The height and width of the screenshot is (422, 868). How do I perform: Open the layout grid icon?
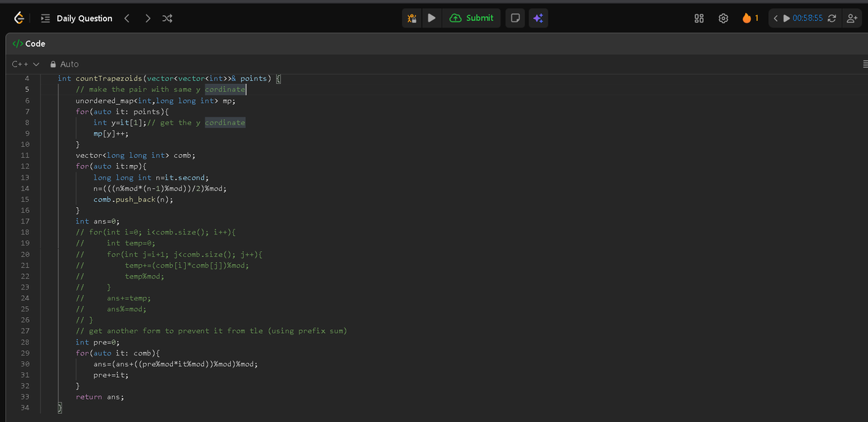coord(699,18)
